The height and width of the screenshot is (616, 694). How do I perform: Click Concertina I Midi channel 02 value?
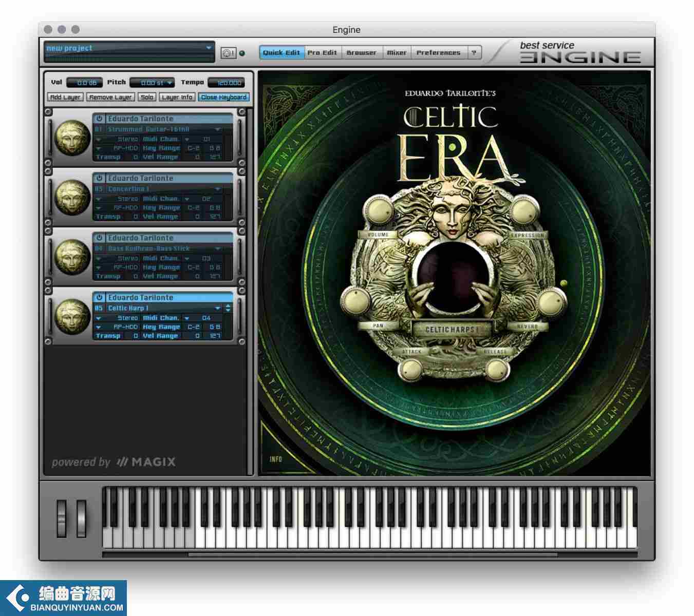pyautogui.click(x=207, y=199)
